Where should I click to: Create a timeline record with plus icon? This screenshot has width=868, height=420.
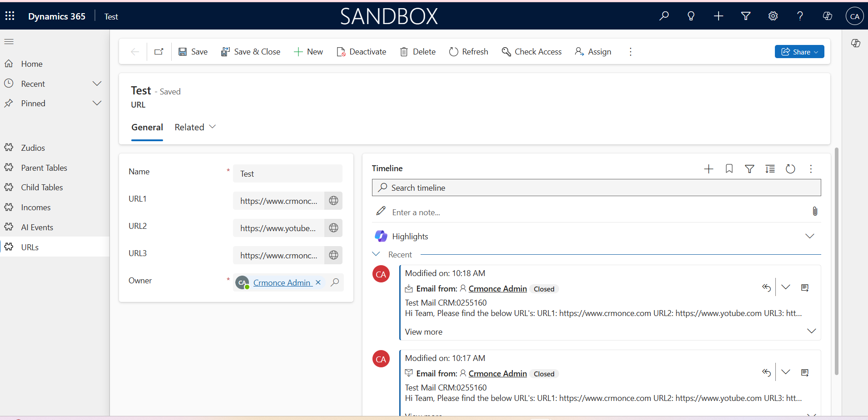pos(709,169)
